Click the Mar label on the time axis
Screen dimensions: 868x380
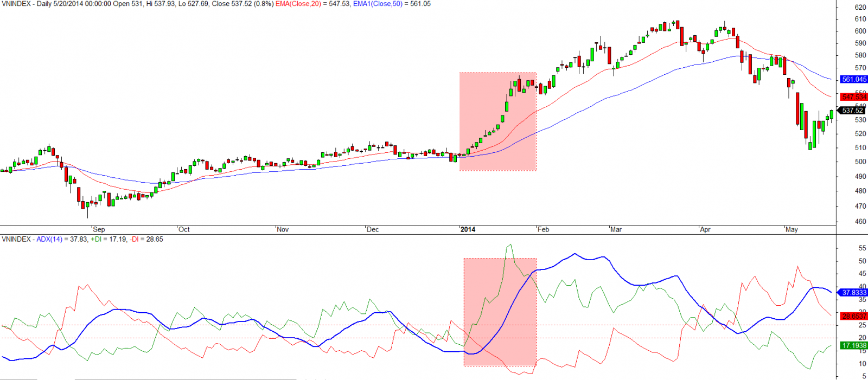click(x=616, y=229)
